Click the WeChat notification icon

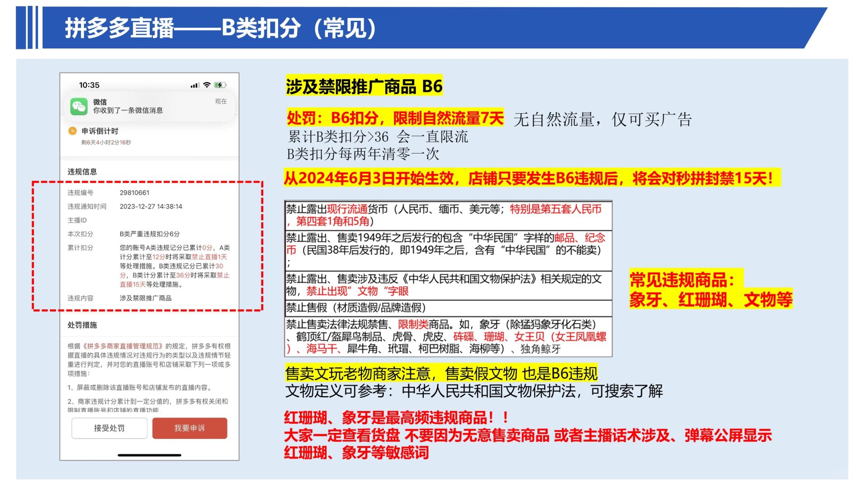(x=79, y=106)
